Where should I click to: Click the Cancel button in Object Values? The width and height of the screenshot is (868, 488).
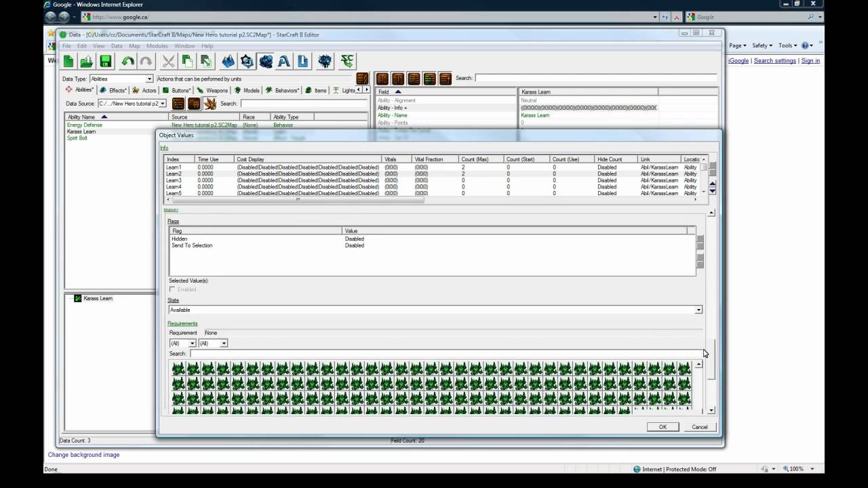699,427
